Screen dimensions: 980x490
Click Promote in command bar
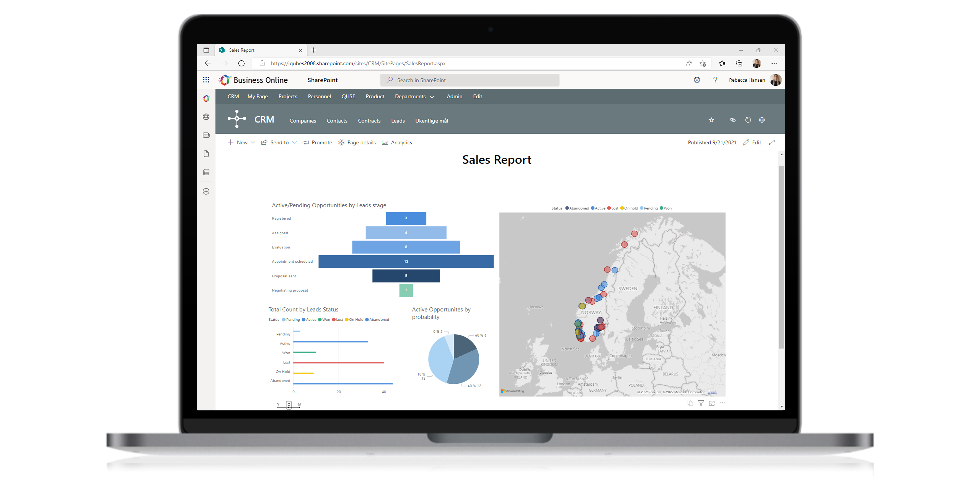pyautogui.click(x=317, y=142)
